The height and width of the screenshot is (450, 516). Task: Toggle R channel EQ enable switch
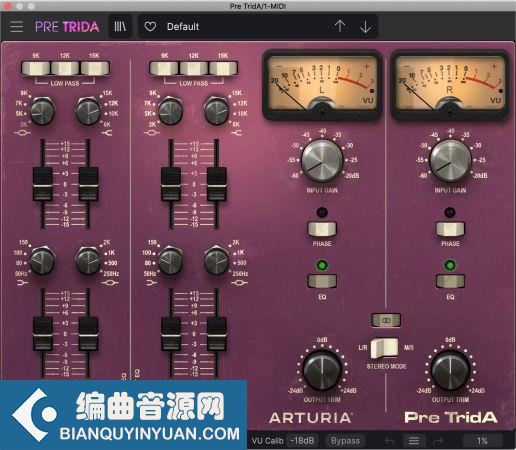[450, 281]
